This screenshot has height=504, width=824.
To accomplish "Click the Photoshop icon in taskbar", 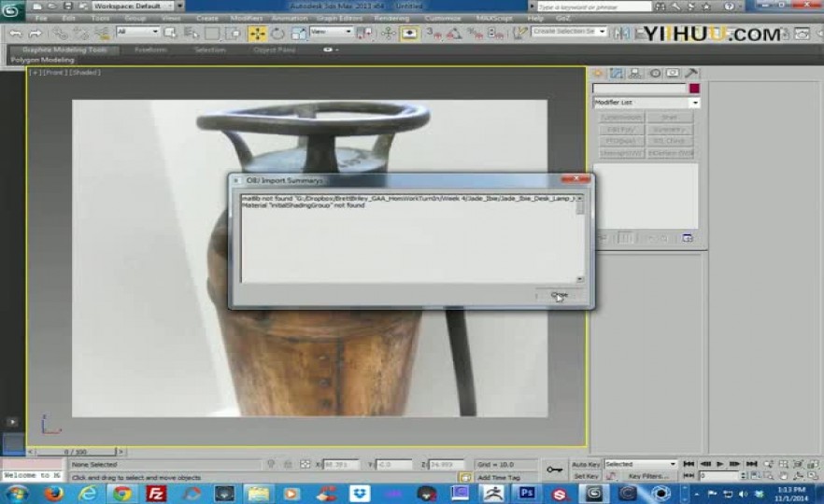I will tap(527, 494).
